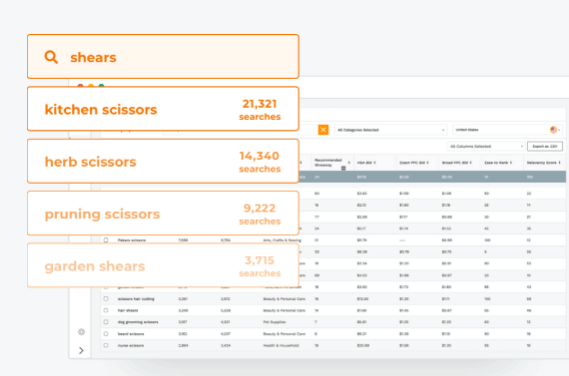Choose the 'herb scissors' suggestion card
The height and width of the screenshot is (376, 569).
(163, 161)
